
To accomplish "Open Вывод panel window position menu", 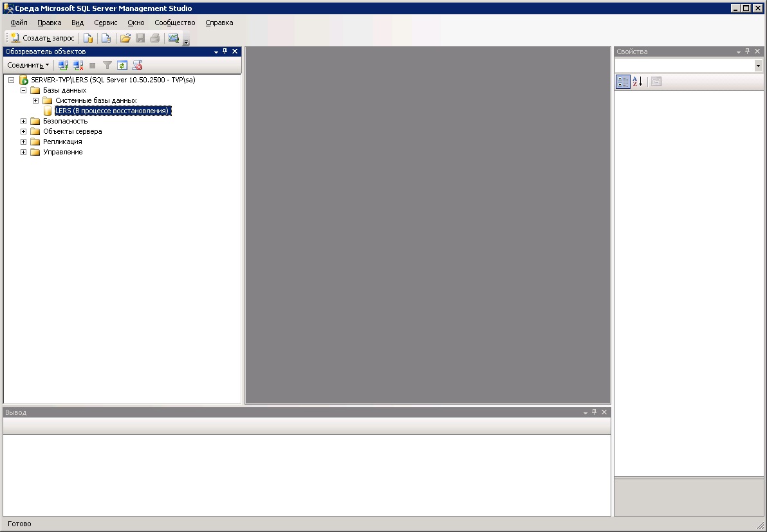I will (586, 413).
